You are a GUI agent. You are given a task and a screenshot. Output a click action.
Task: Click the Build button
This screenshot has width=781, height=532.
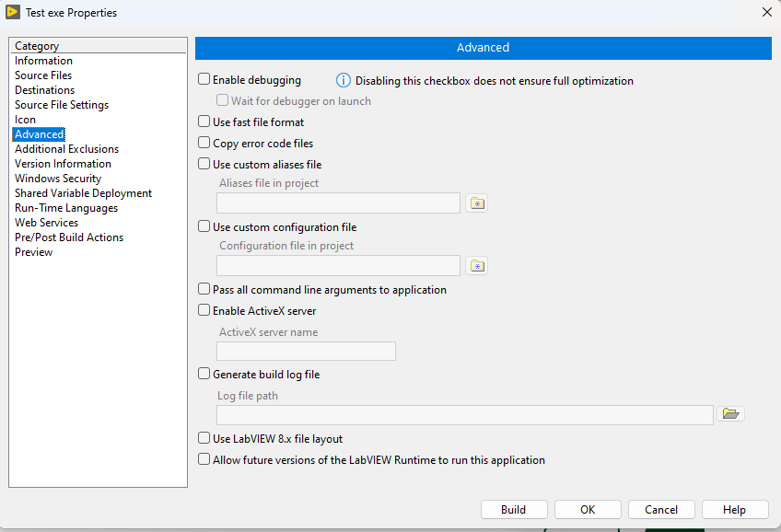coord(513,509)
